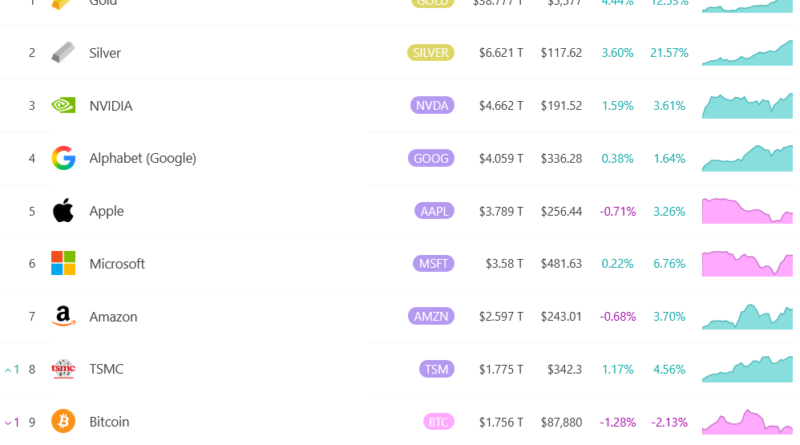800x445 pixels.
Task: Click the Google logo icon
Action: [63, 158]
